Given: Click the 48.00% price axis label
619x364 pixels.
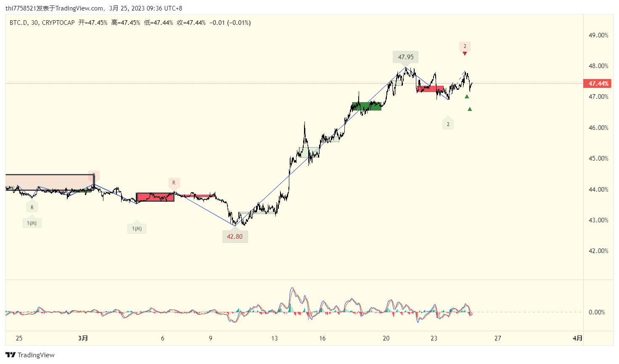Looking at the screenshot, I should [598, 66].
